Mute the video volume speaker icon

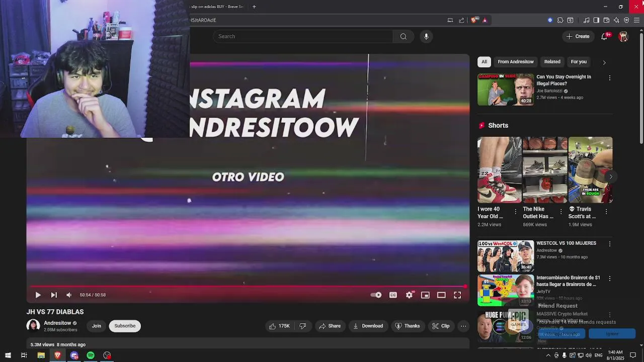[69, 295]
